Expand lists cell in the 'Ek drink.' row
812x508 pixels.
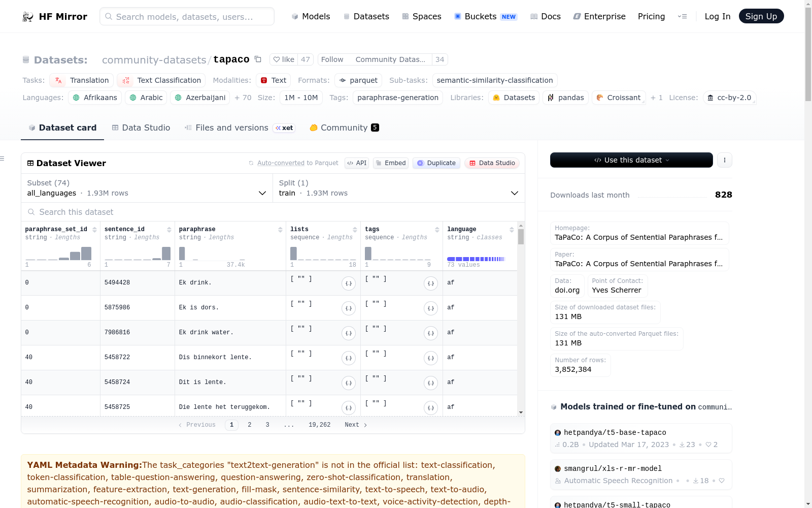tap(349, 283)
